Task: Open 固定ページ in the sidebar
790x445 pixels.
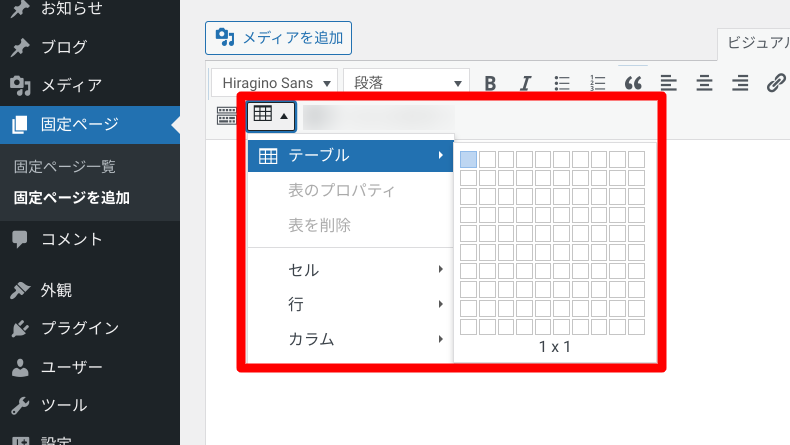Action: pos(90,124)
